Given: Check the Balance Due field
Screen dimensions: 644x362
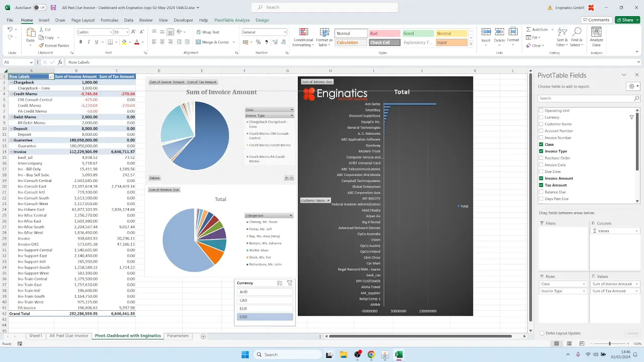Looking at the screenshot, I should click(541, 192).
